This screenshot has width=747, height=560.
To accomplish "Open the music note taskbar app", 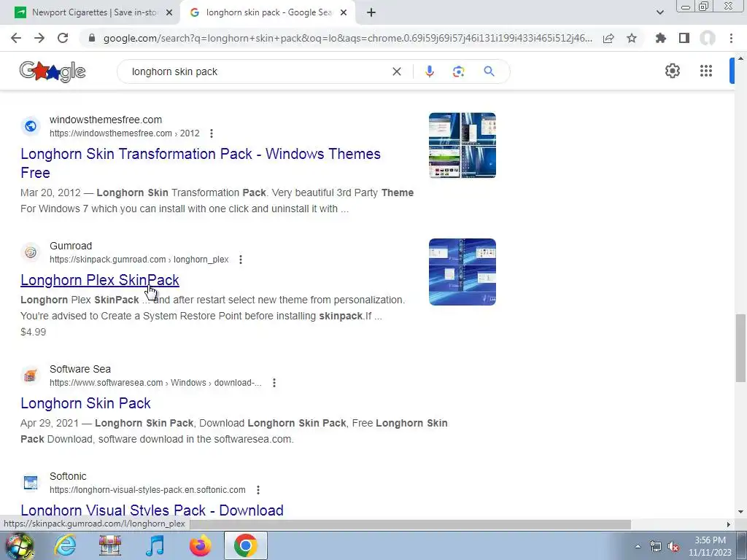I will 155,545.
